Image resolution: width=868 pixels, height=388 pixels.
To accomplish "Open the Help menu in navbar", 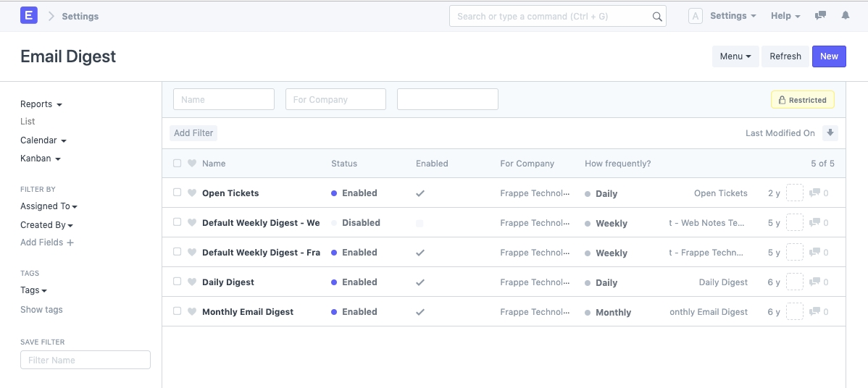I will (x=785, y=16).
